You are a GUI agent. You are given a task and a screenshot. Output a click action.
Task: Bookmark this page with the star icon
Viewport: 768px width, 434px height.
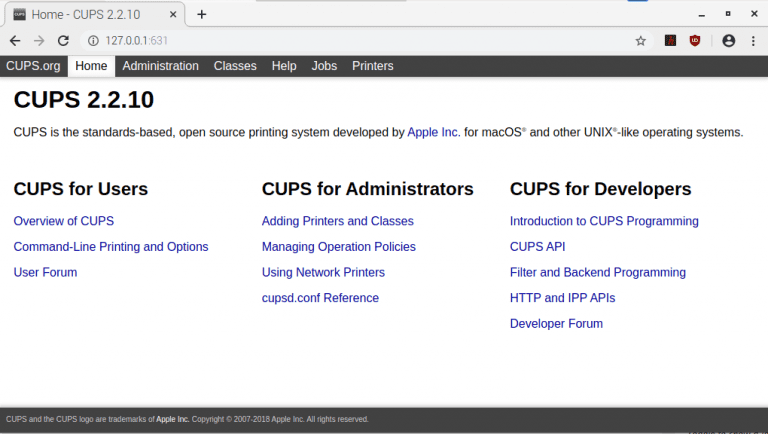641,41
